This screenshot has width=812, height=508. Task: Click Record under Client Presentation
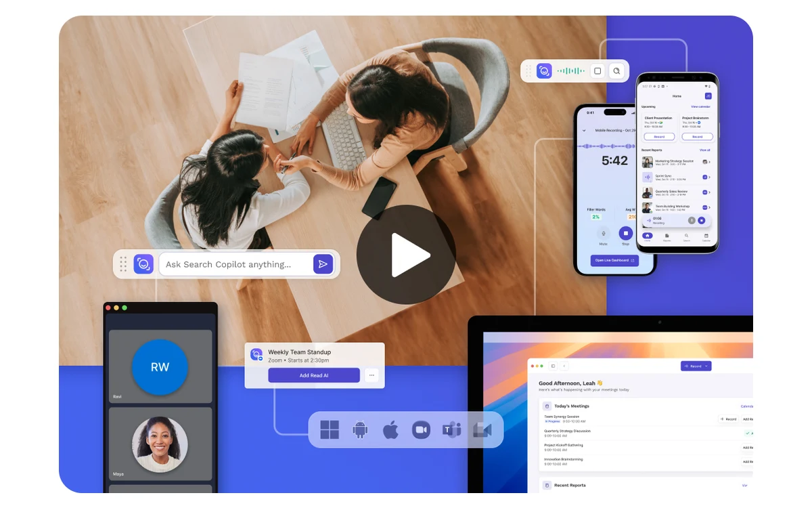(658, 137)
